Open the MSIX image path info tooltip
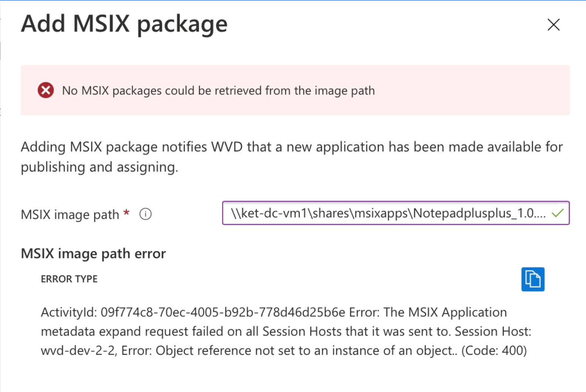The image size is (586, 392). tap(145, 214)
